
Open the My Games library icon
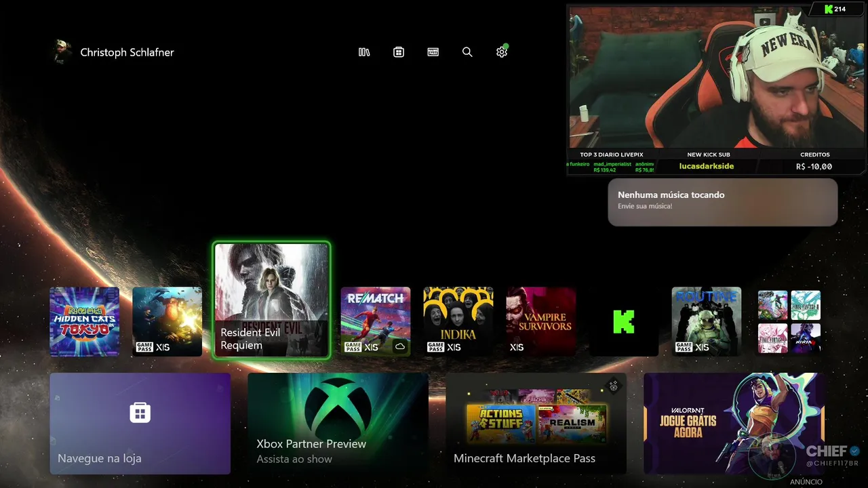tap(364, 52)
